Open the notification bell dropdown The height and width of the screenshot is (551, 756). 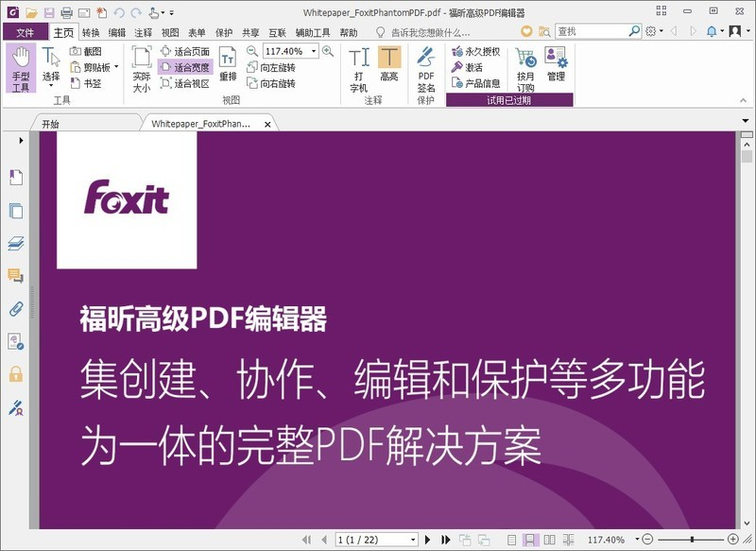coord(715,31)
